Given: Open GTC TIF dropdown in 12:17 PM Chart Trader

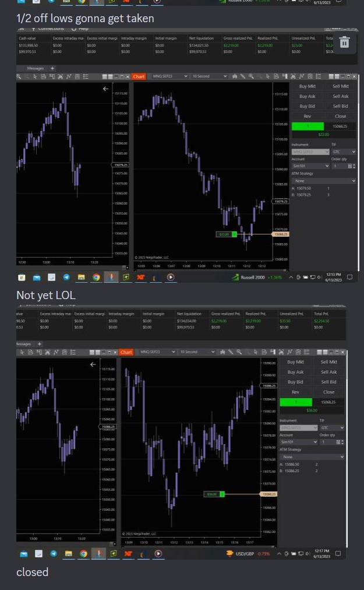Looking at the screenshot, I should tap(332, 428).
